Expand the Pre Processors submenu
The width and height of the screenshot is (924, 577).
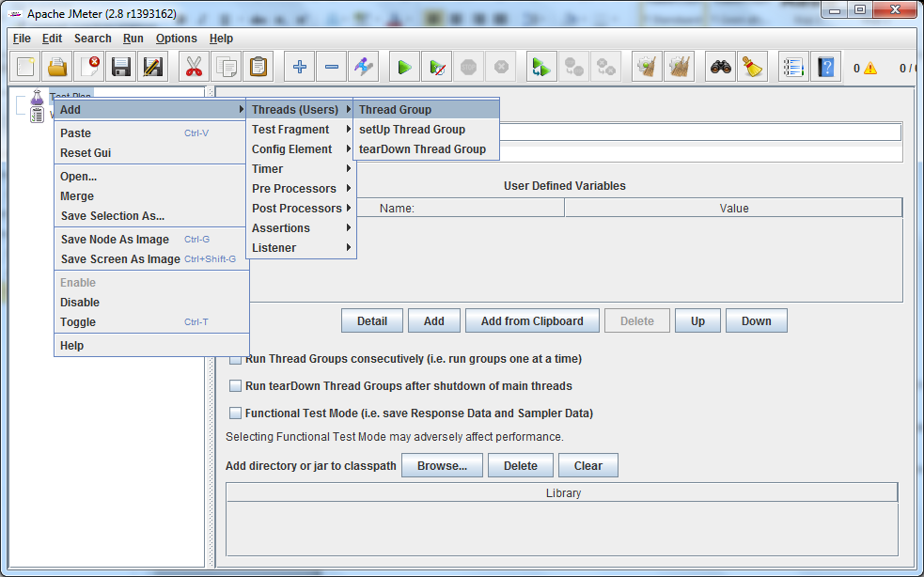tap(301, 189)
